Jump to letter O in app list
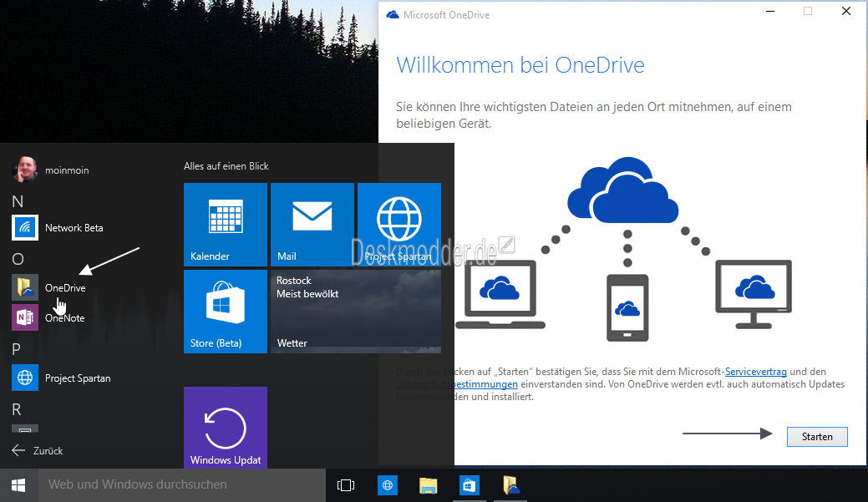Viewport: 868px width, 502px height. 18,259
